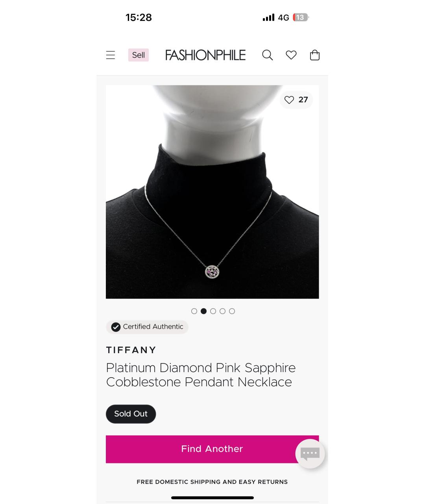Image resolution: width=425 pixels, height=504 pixels.
Task: Tap the Certified Authentic badge
Action: pos(147,327)
